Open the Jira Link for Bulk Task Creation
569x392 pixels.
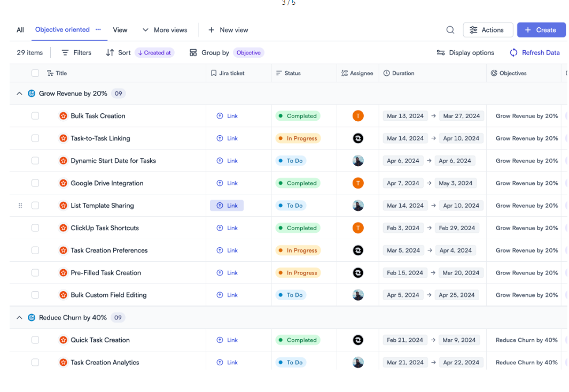point(227,116)
